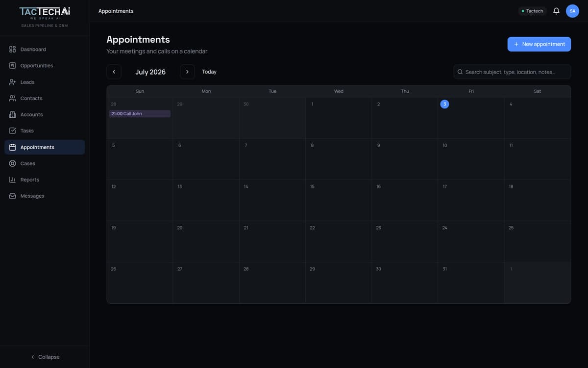Select the Appointments calendar icon in sidebar
The height and width of the screenshot is (368, 588).
13,147
